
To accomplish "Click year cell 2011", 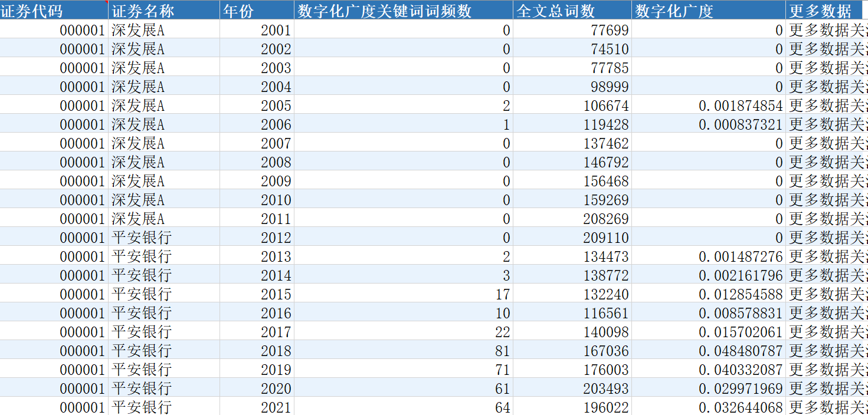I will coord(257,219).
